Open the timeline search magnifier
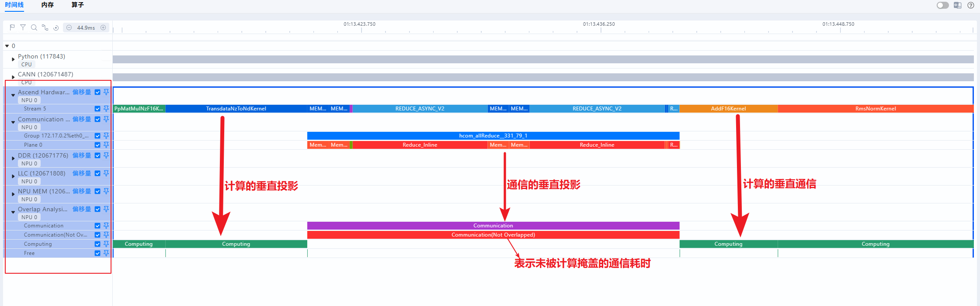This screenshot has width=980, height=306. pyautogui.click(x=34, y=28)
